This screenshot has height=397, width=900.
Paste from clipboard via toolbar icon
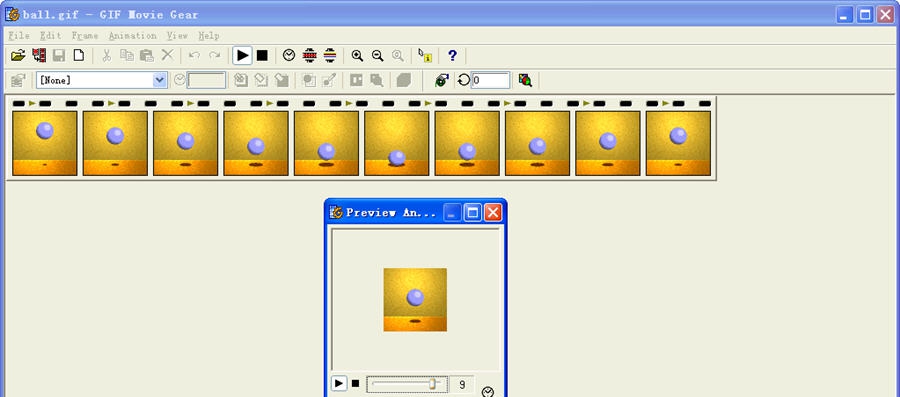point(147,56)
